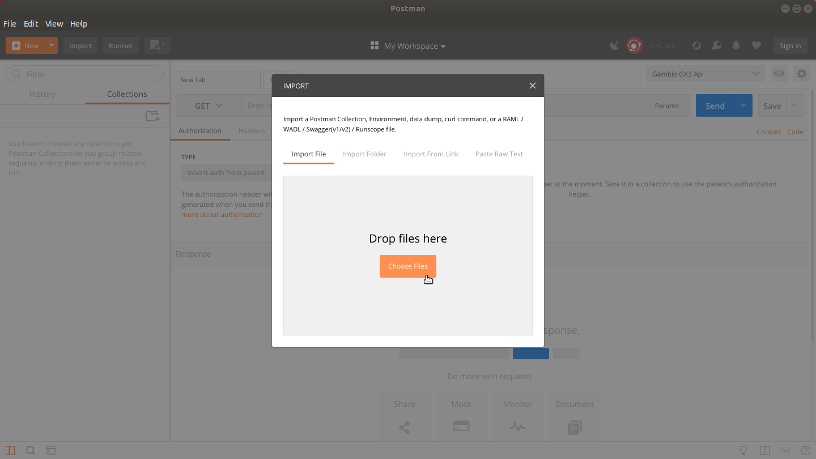Open the Find icon in the status bar

coord(31,451)
